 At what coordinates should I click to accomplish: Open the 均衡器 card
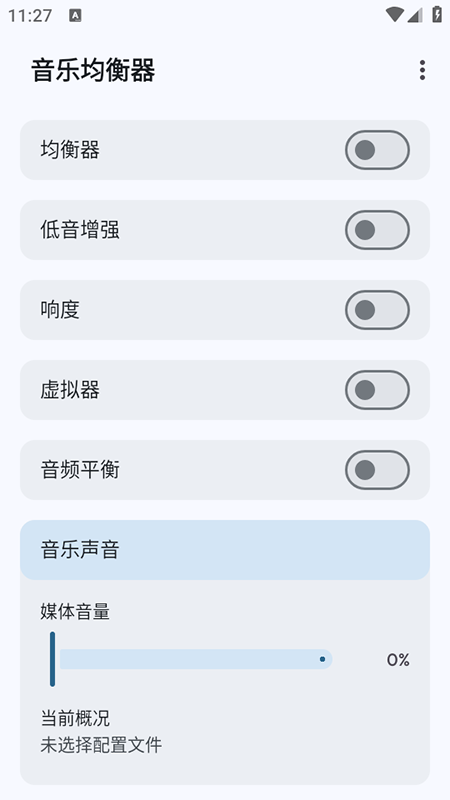point(225,150)
